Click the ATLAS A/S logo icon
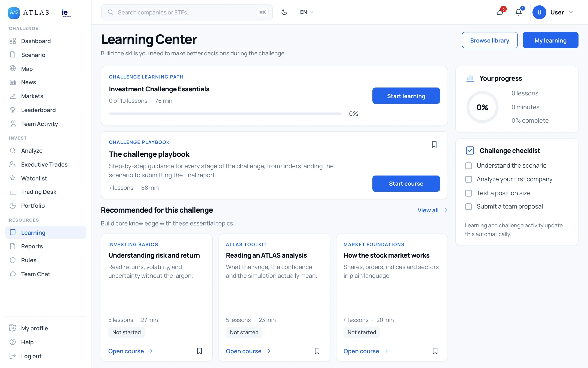The height and width of the screenshot is (368, 588). click(14, 13)
